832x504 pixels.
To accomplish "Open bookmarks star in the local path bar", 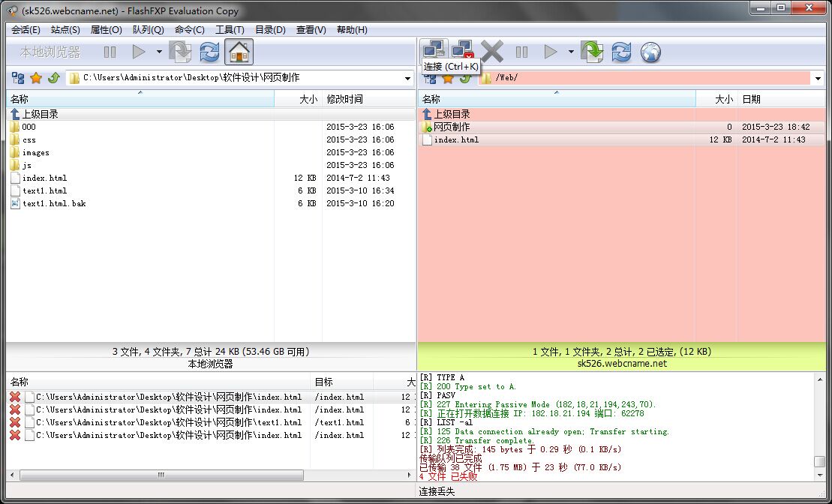I will point(35,79).
